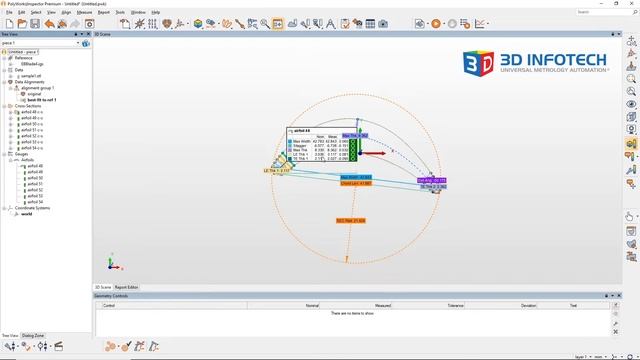
Task: Click the shield-shaped alignment icon in toolbar
Action: point(167,24)
